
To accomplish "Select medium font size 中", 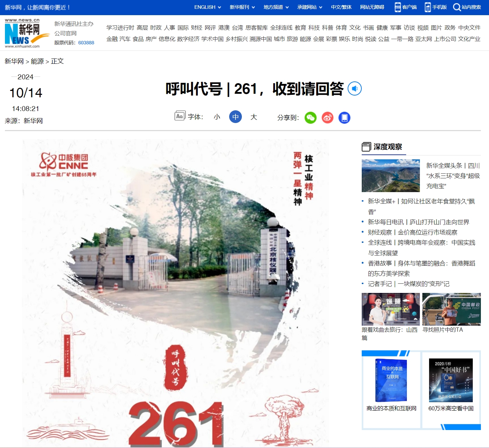I will (236, 117).
